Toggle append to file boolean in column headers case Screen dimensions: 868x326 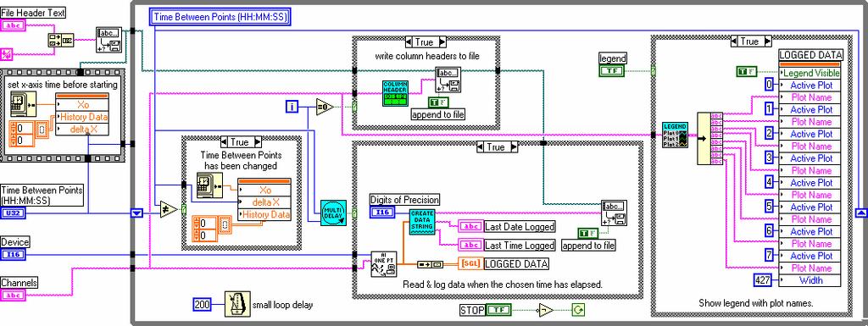(438, 102)
